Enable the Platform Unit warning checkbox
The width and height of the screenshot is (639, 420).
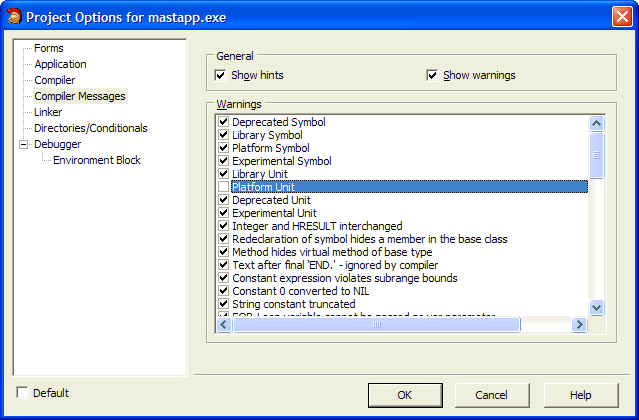(224, 187)
